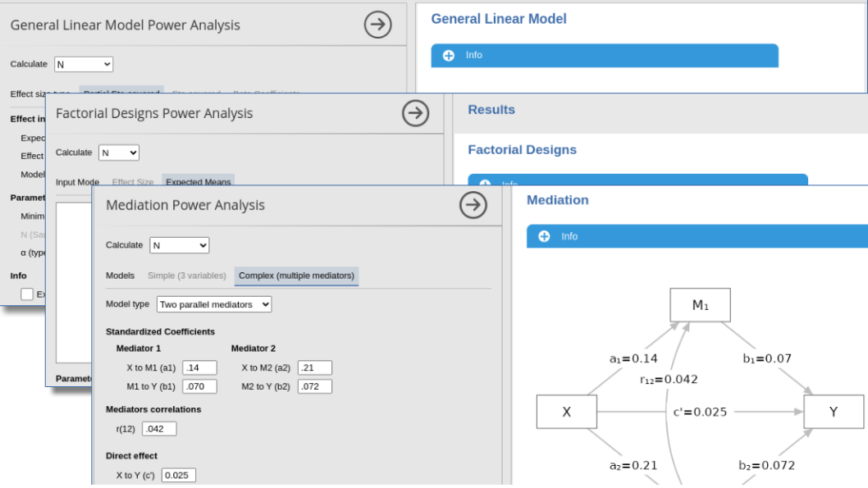Click the arrow icon in Mediation Power Analysis header
Image resolution: width=868 pixels, height=488 pixels.
(473, 205)
